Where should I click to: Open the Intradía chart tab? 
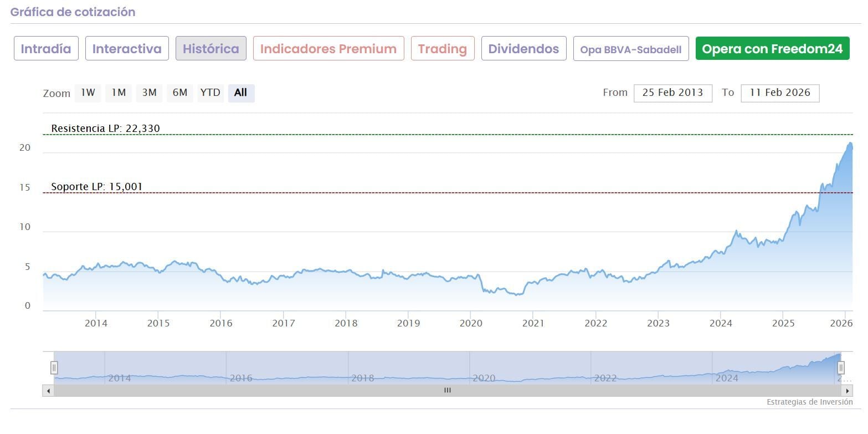click(x=46, y=49)
